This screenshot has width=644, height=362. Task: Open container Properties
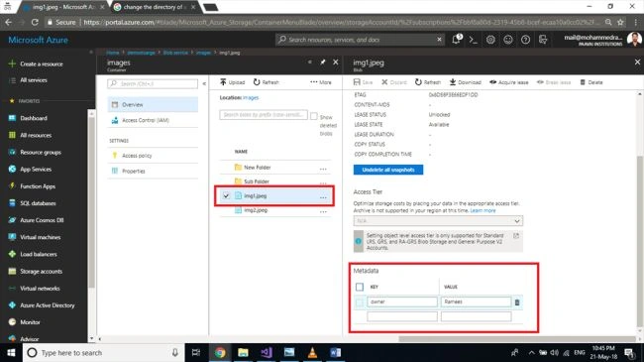click(153, 172)
